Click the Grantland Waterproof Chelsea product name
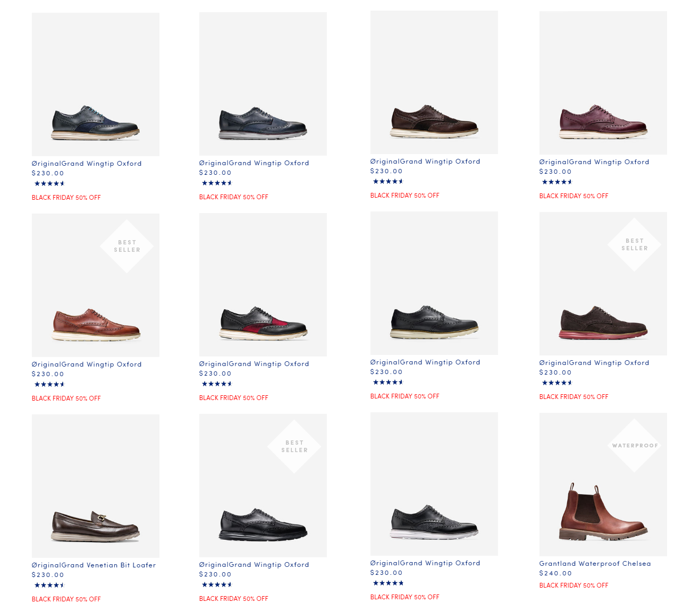Screen dimensions: 700x603 coord(595,564)
